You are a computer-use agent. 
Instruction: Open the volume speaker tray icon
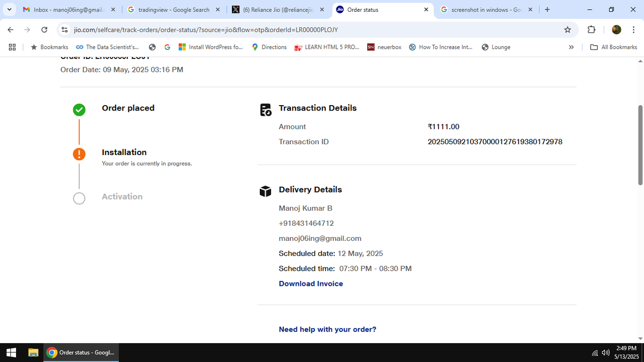[x=606, y=353]
